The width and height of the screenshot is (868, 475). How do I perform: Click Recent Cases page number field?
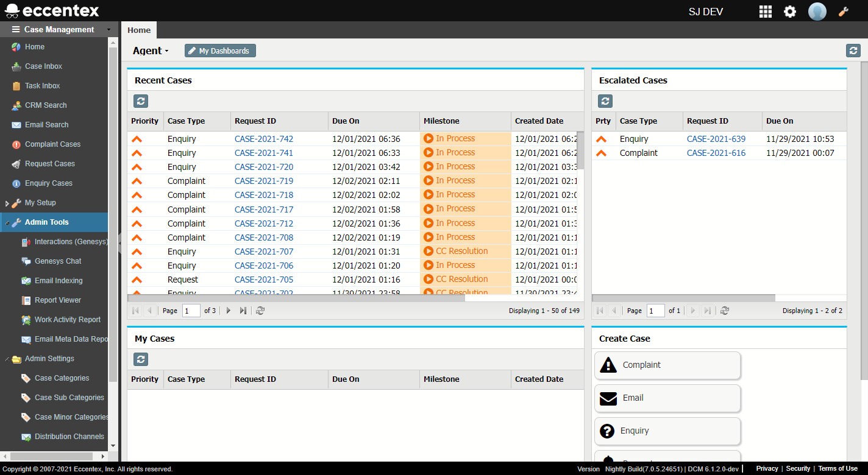(x=191, y=311)
